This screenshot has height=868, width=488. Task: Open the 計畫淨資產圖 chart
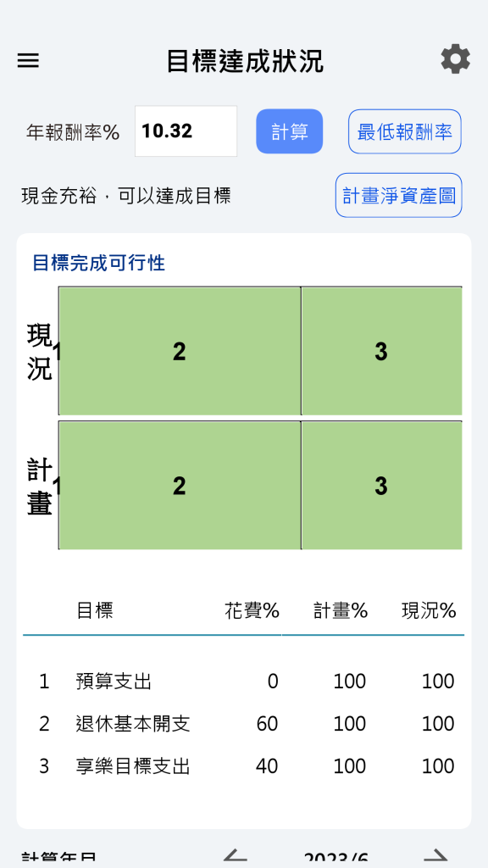click(x=398, y=195)
